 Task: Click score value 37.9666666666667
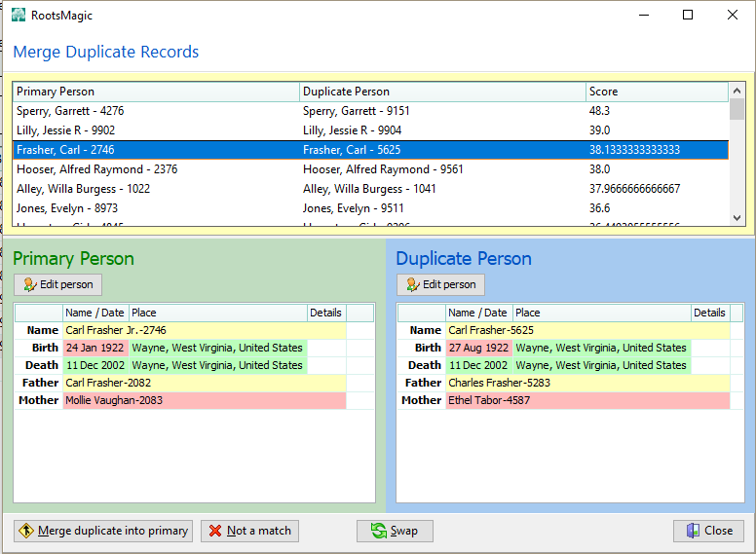[x=634, y=189]
